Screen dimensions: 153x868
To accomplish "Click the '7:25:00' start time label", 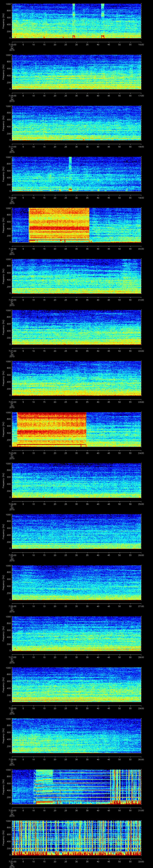I will tap(12, 555).
